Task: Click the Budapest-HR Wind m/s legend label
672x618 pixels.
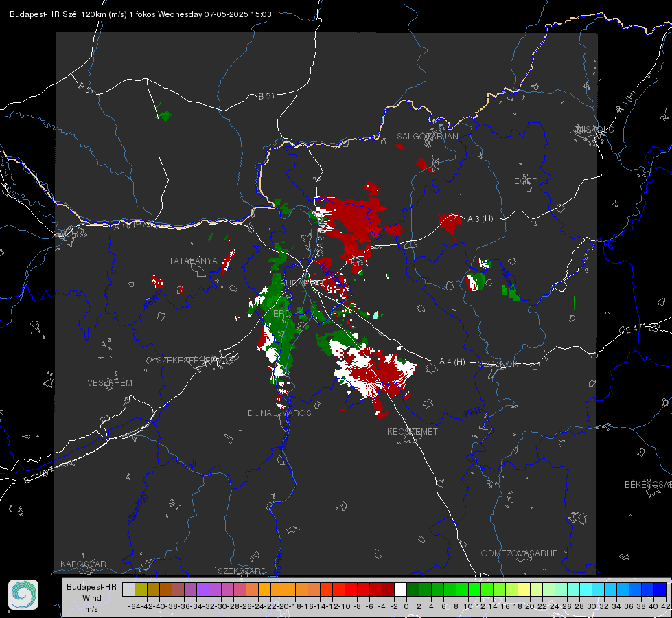Action: pyautogui.click(x=91, y=597)
